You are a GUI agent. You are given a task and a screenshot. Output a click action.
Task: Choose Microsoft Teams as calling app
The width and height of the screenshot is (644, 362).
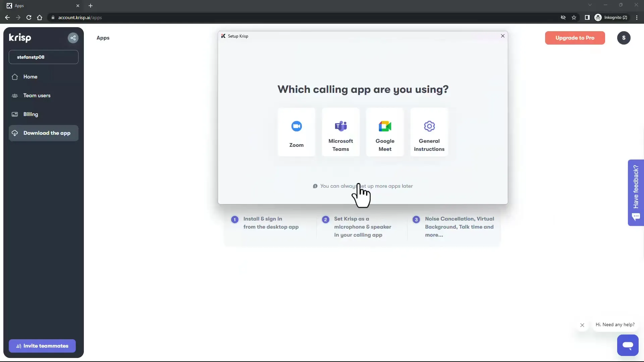341,132
